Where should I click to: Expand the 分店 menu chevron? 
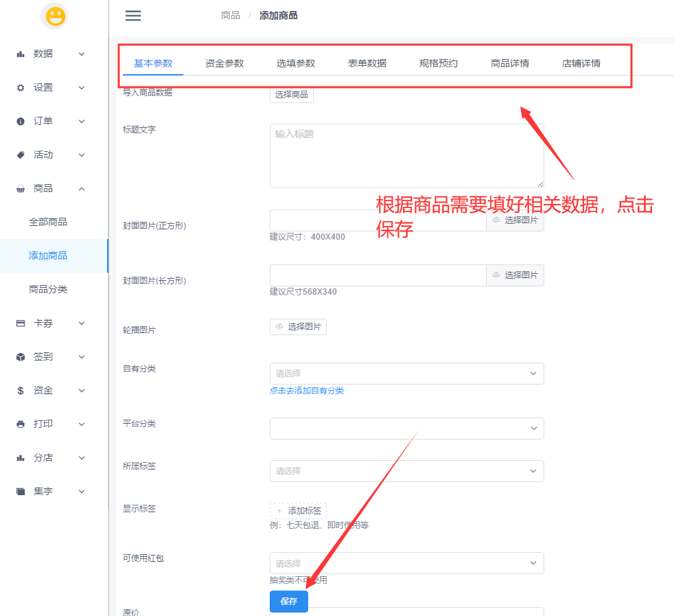(82, 457)
